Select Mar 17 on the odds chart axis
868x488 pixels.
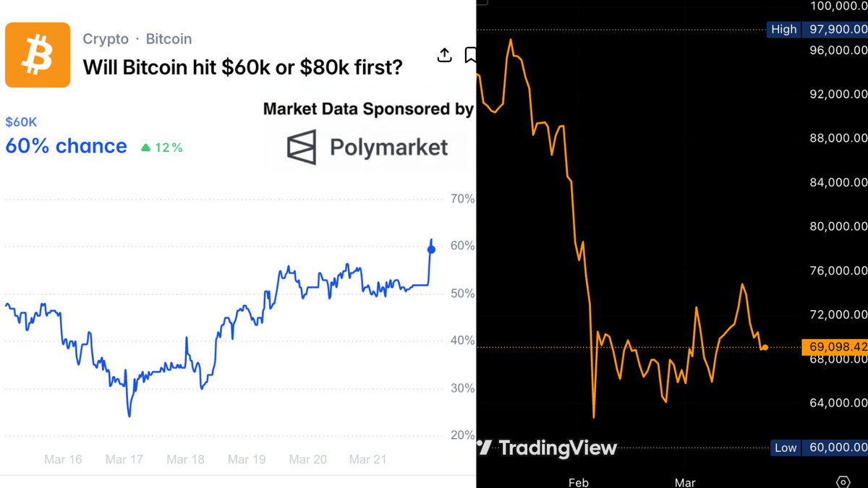124,459
